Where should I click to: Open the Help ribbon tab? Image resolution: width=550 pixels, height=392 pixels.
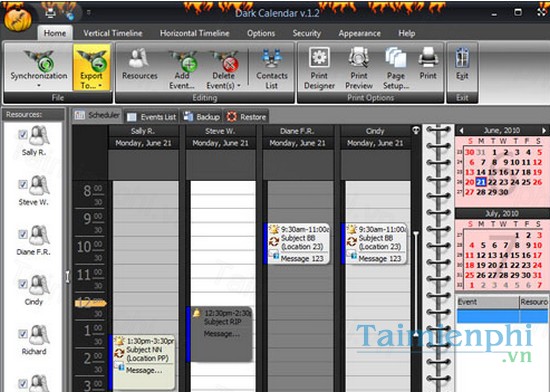[x=407, y=33]
